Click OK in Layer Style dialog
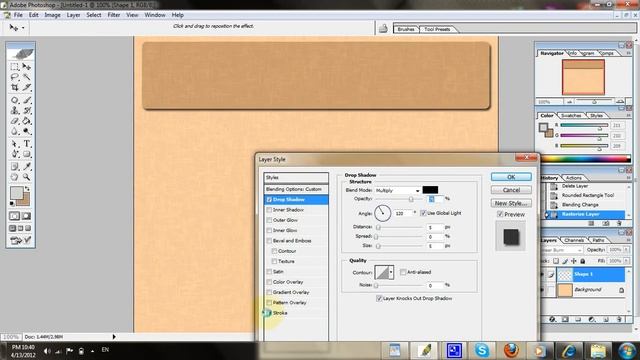The width and height of the screenshot is (640, 360). click(511, 177)
